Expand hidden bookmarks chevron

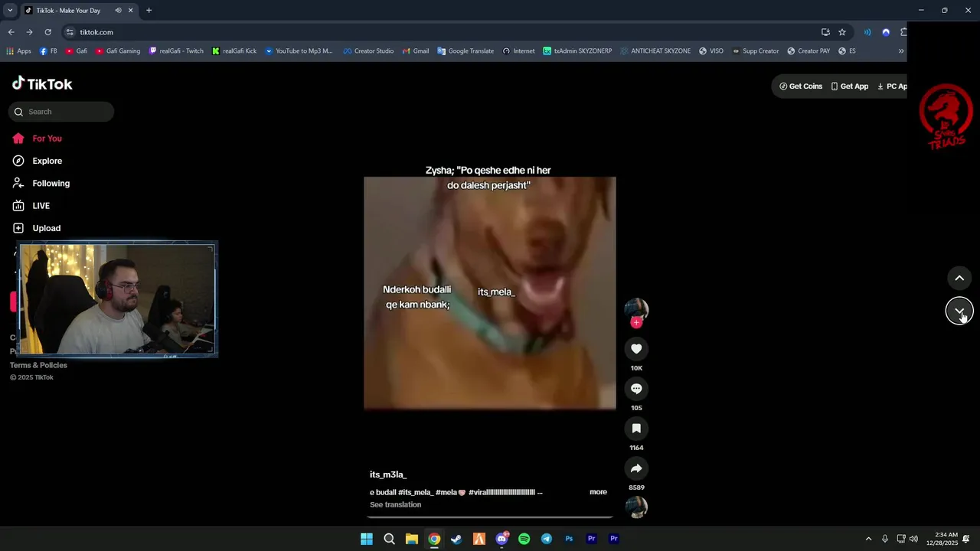[901, 51]
